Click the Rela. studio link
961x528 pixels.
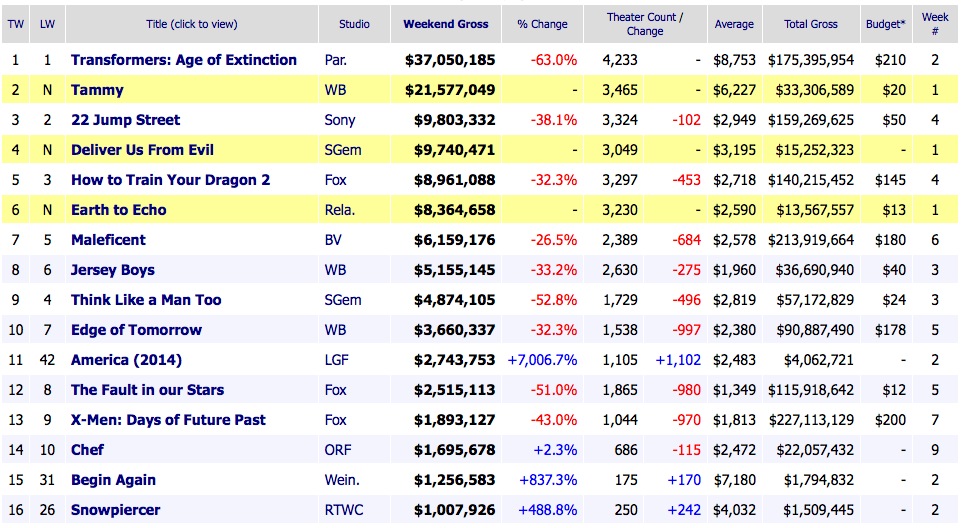click(x=340, y=210)
